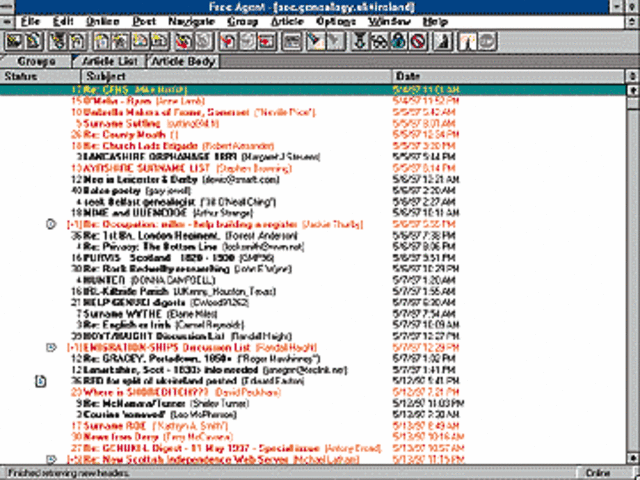
Task: Expand the [+1] Re: Occupation thread
Action: point(74,224)
